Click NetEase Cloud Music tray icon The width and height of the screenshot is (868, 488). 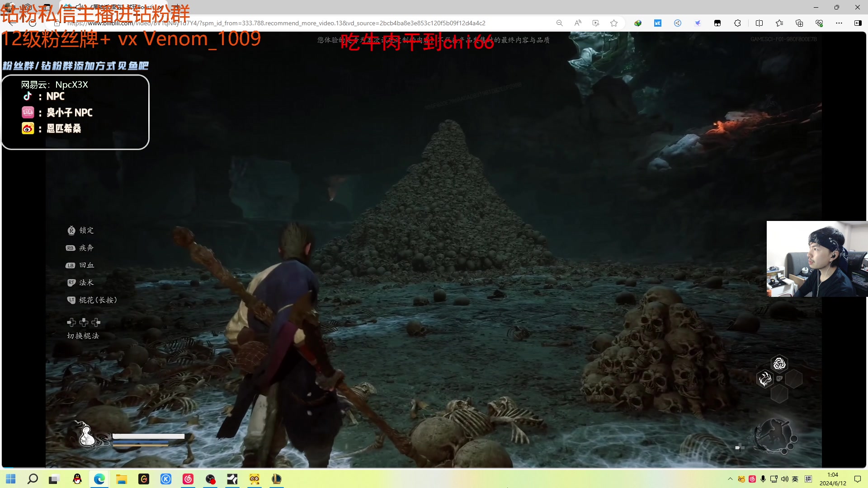tap(752, 479)
